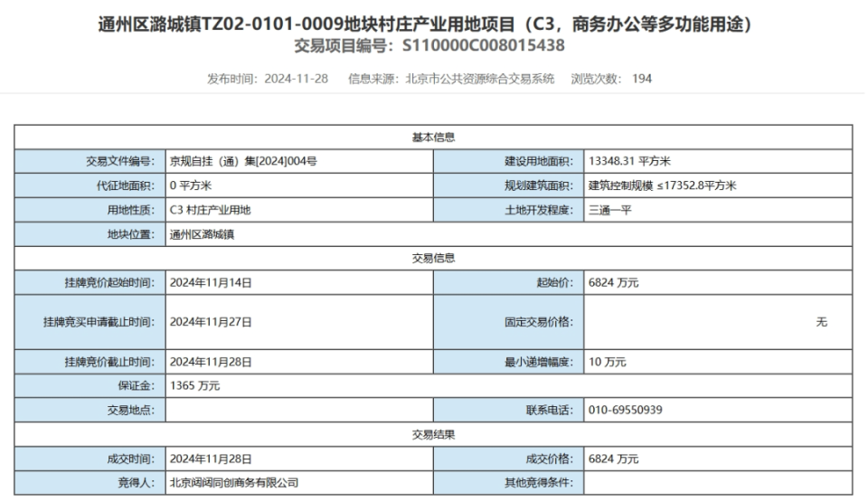Click the 代征地面积 label

point(125,185)
